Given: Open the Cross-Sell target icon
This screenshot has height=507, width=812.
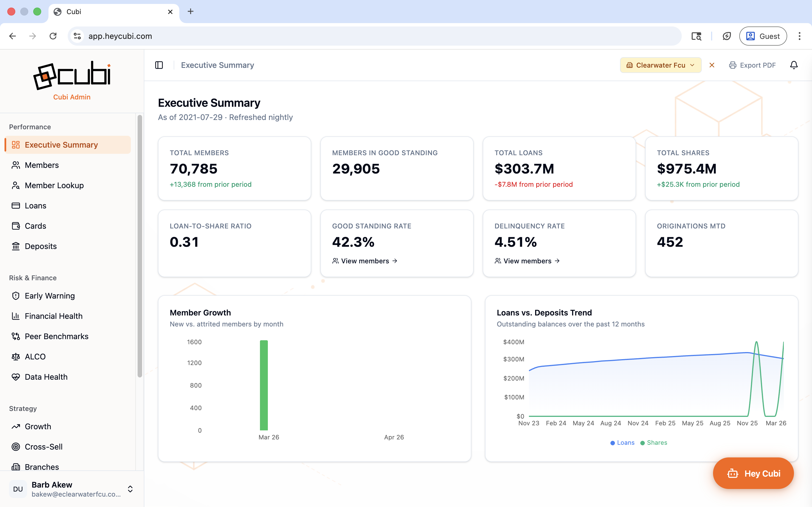Looking at the screenshot, I should pyautogui.click(x=16, y=447).
